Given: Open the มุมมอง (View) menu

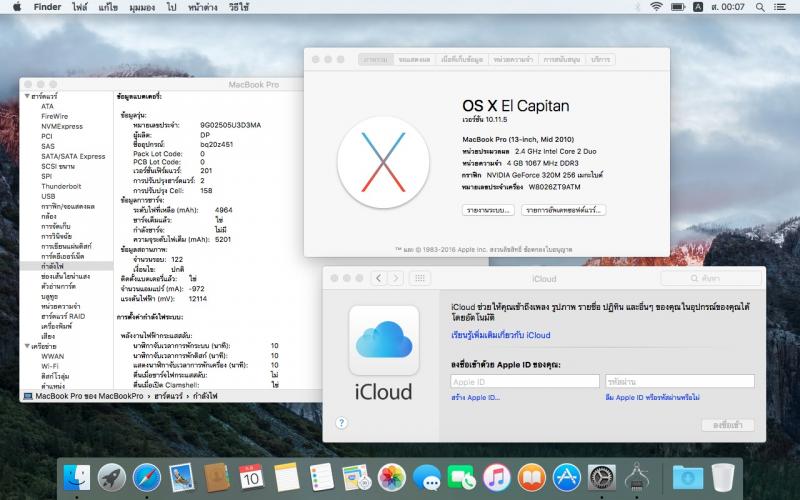Looking at the screenshot, I should click(x=142, y=7).
